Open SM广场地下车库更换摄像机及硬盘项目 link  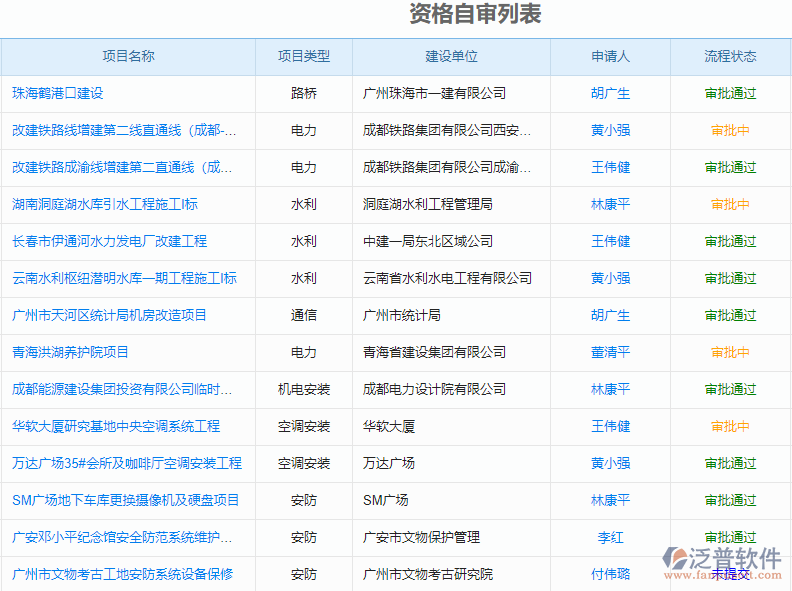pyautogui.click(x=126, y=500)
